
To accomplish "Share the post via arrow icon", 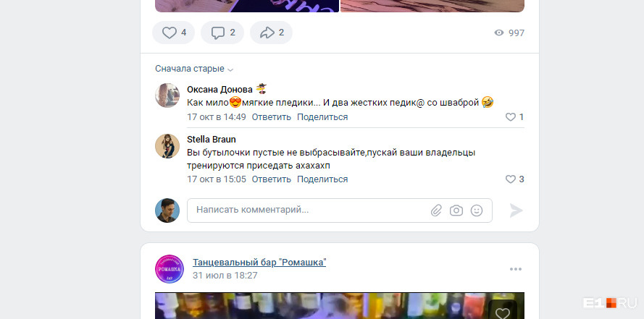I will pyautogui.click(x=271, y=33).
